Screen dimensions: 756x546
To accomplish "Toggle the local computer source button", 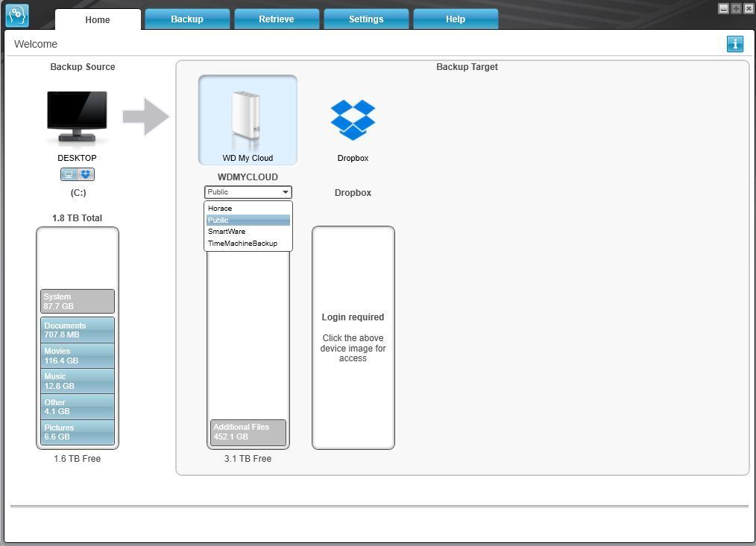I will coord(69,174).
